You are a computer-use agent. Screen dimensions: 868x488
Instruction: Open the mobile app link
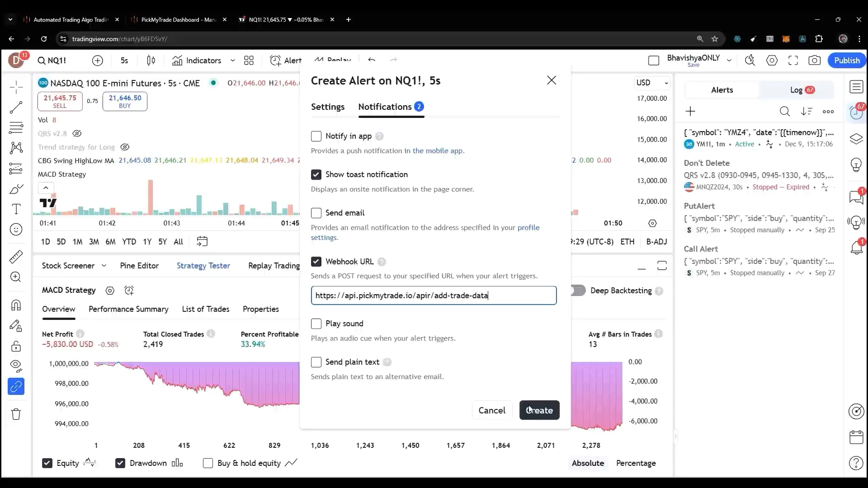tap(438, 150)
